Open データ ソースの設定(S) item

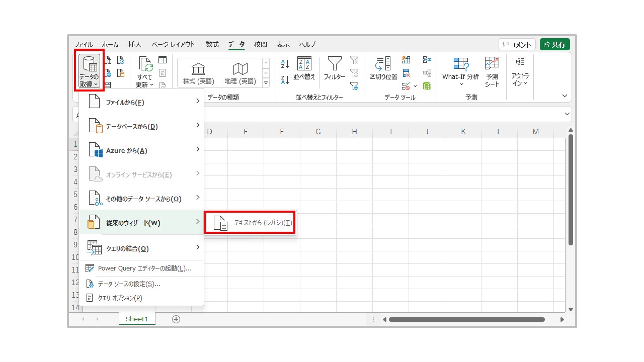click(141, 284)
